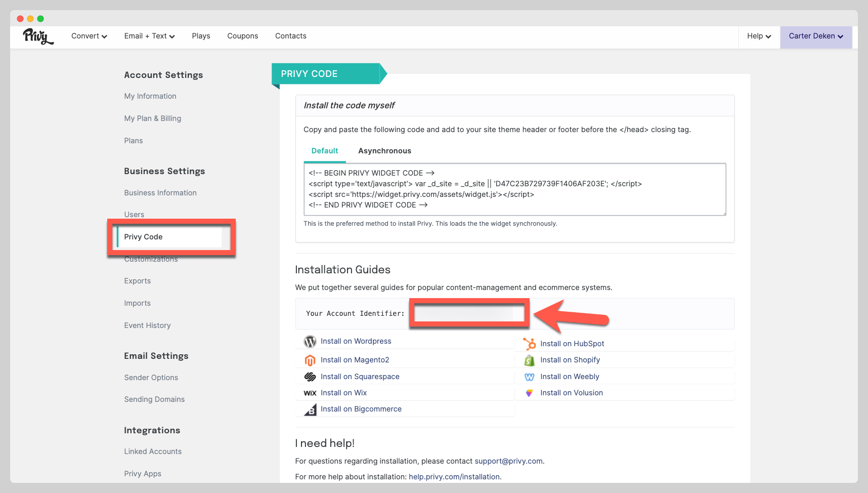The width and height of the screenshot is (868, 493).
Task: Open the Install on Hubspot guide
Action: pos(572,344)
